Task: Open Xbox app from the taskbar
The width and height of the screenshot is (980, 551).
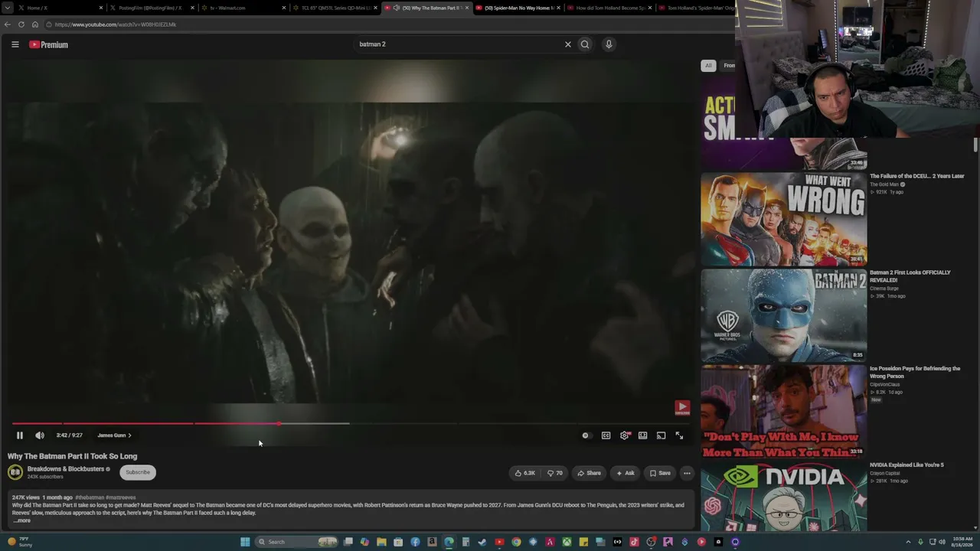Action: (567, 542)
